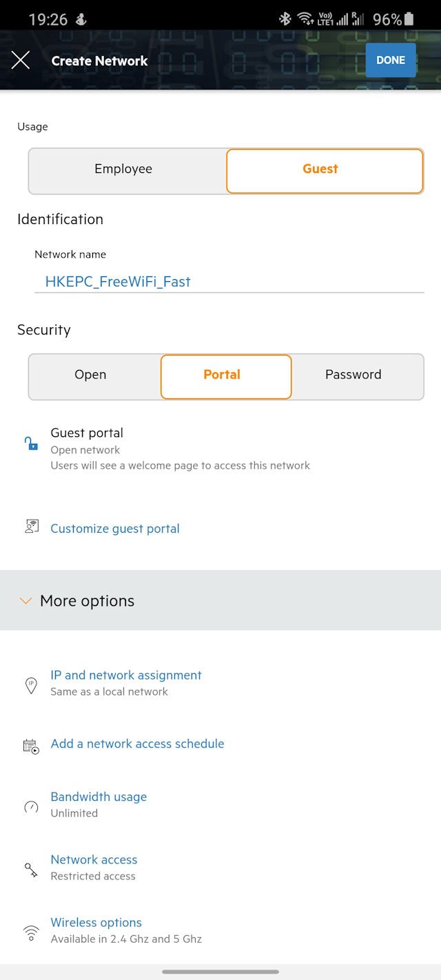Collapse the More options section
The width and height of the screenshot is (441, 980).
[220, 600]
